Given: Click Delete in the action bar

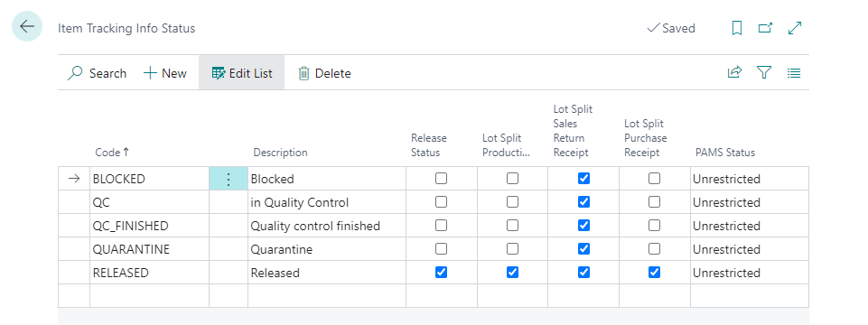Looking at the screenshot, I should click(324, 73).
